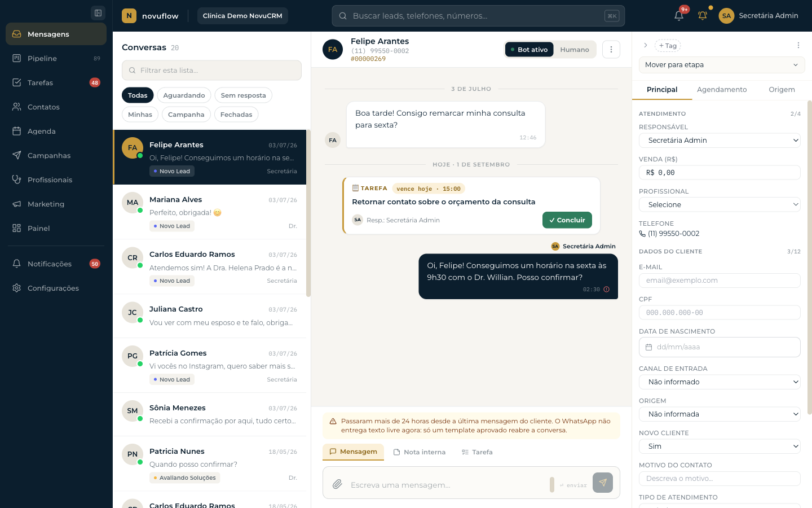Viewport: 812px width, 508px height.
Task: Open the Painel dashboard item
Action: point(56,228)
